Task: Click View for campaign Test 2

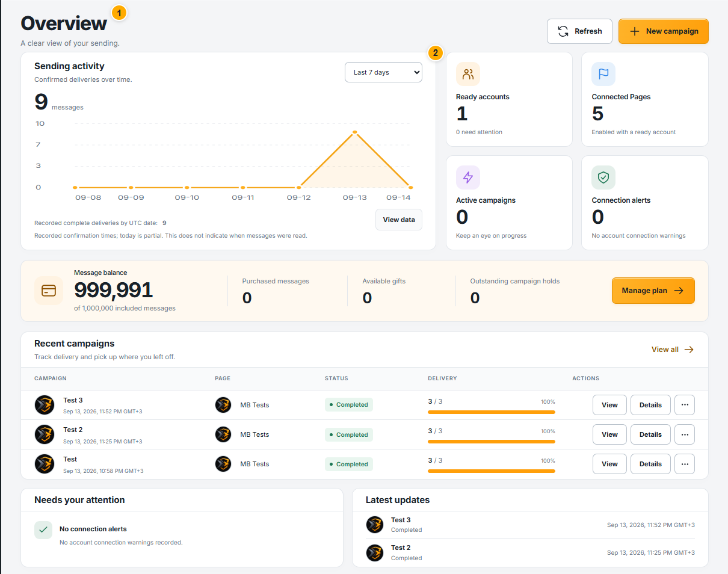Action: tap(609, 434)
